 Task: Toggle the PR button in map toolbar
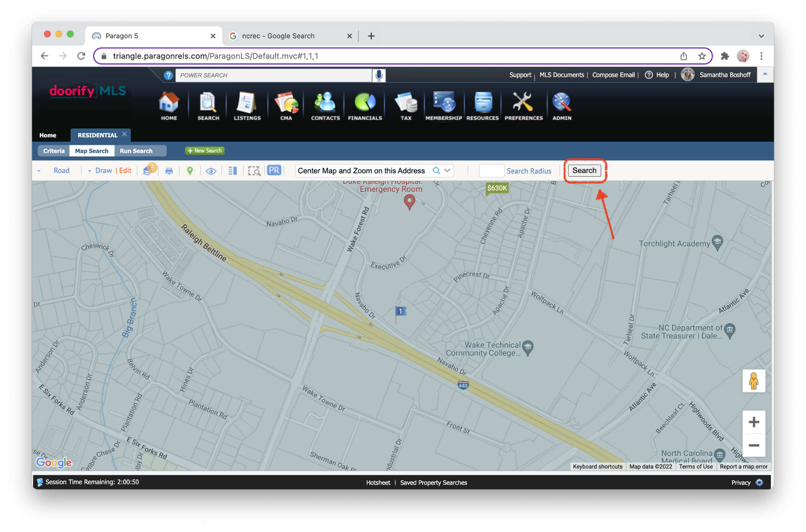tap(274, 170)
